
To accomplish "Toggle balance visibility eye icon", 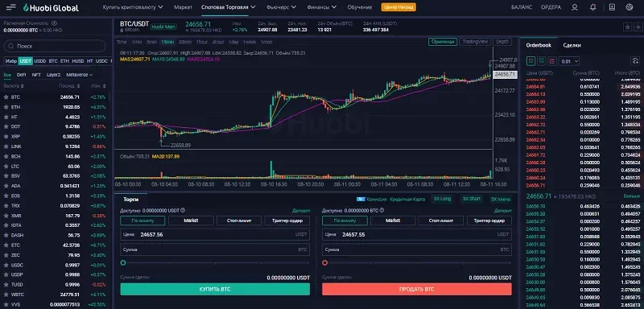I will (55, 23).
